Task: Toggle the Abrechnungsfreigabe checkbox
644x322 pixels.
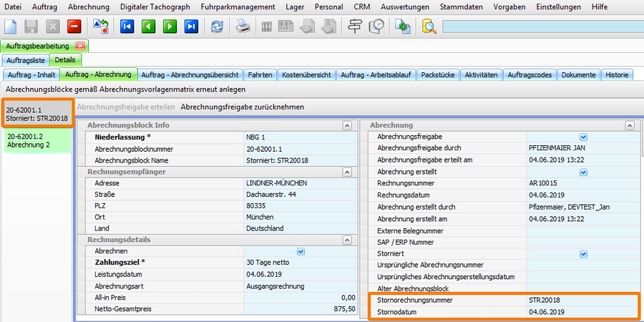Action: point(583,137)
